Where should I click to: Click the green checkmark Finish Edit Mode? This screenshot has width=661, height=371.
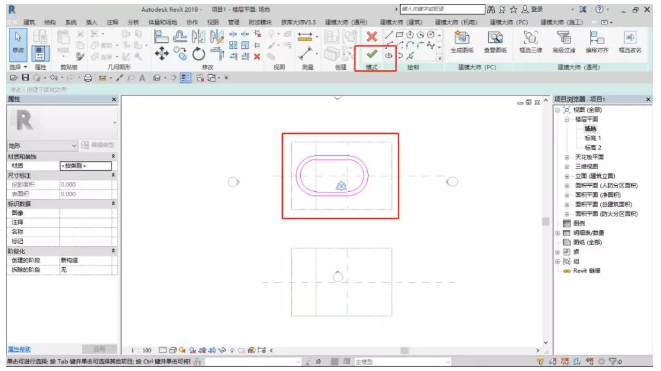(x=371, y=54)
